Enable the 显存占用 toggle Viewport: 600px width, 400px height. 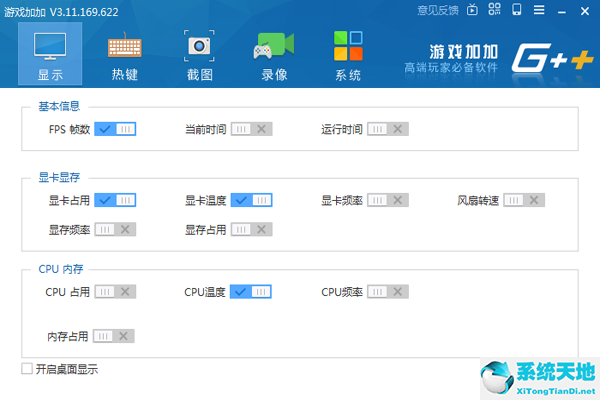[251, 229]
